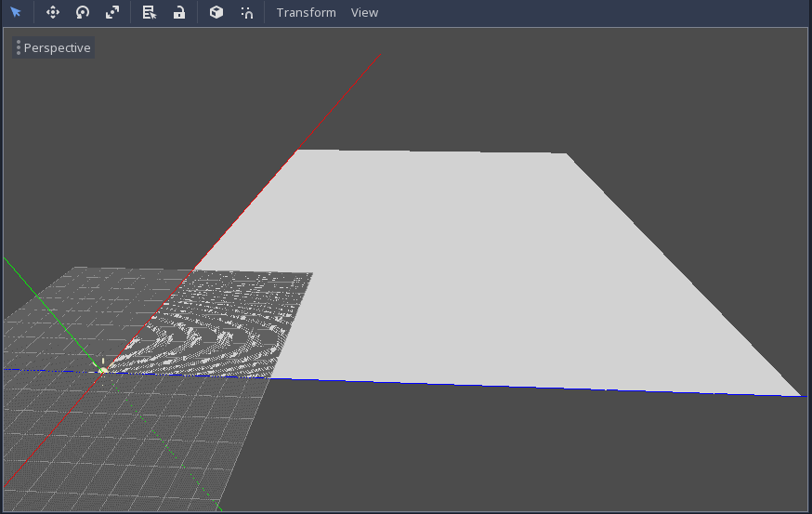Viewport: 812px width, 514px height.
Task: Click the three-dot icon beside Perspective
Action: [19, 47]
